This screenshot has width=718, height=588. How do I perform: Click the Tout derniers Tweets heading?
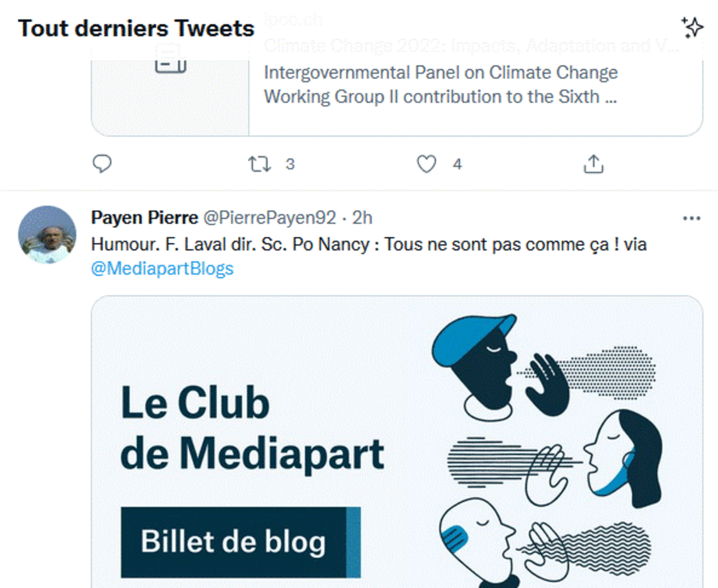click(x=136, y=28)
